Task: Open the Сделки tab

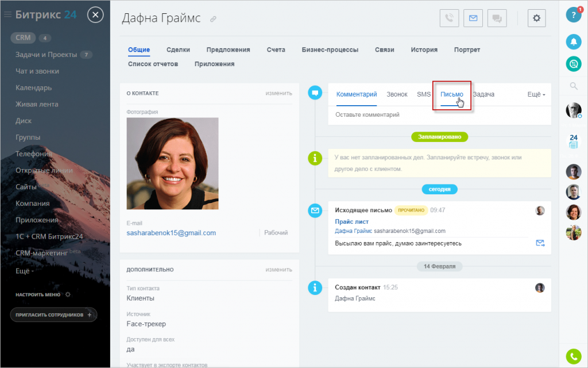Action: pyautogui.click(x=178, y=49)
